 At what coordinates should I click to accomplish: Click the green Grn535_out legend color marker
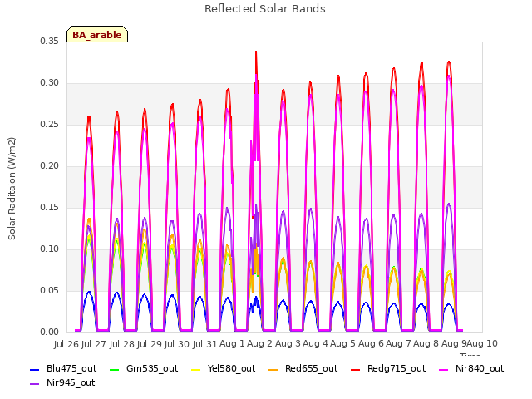click(x=115, y=369)
